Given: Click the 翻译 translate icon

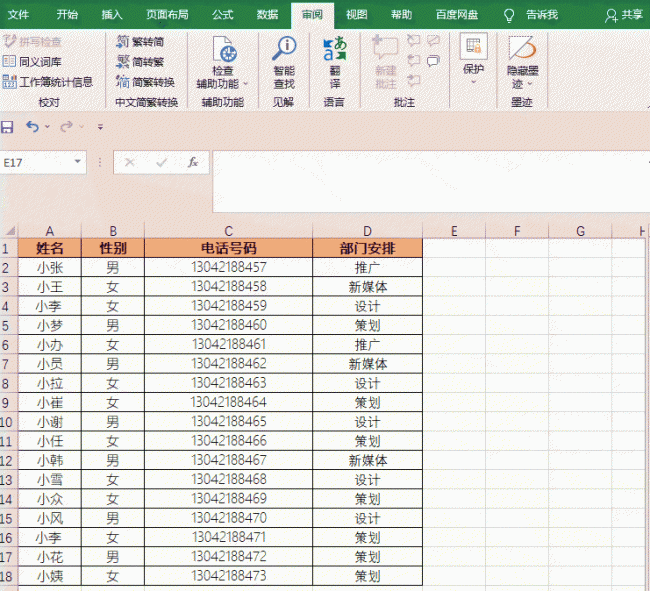Looking at the screenshot, I should (x=335, y=49).
